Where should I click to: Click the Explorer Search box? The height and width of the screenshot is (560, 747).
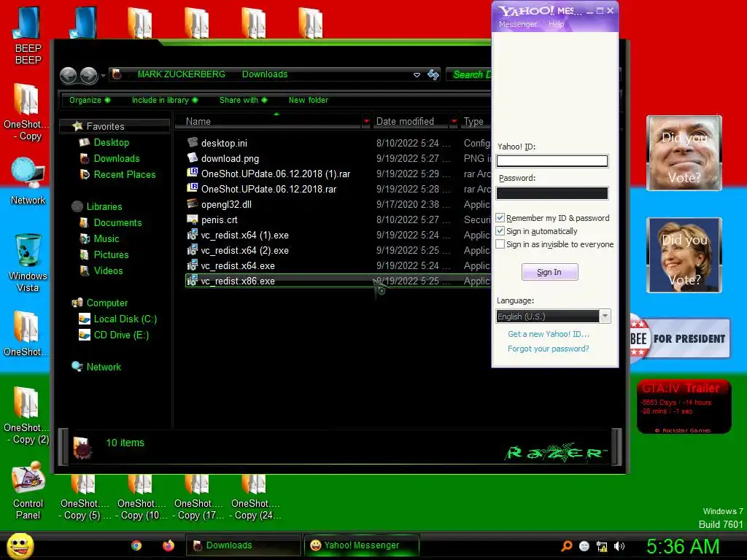(469, 74)
